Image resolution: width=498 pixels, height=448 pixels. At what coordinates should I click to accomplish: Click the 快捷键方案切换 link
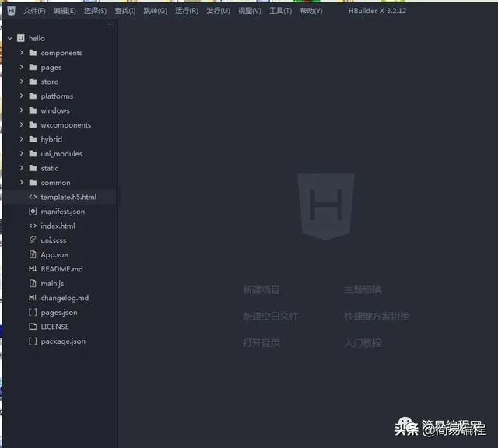tap(377, 317)
